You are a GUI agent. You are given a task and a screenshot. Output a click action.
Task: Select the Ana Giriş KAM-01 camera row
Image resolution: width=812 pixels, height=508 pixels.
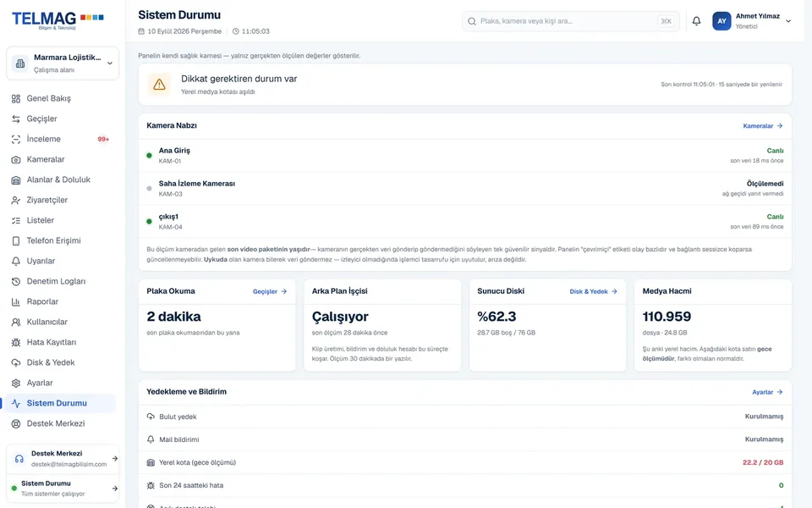point(465,156)
